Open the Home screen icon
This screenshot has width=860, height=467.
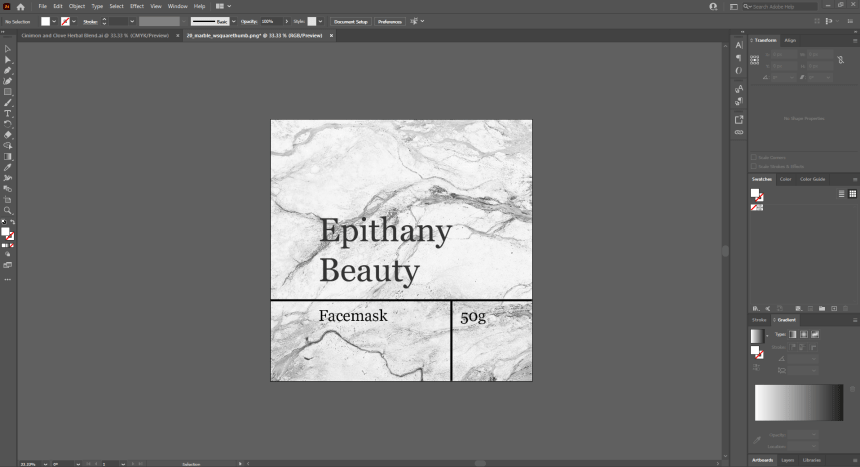pos(20,6)
